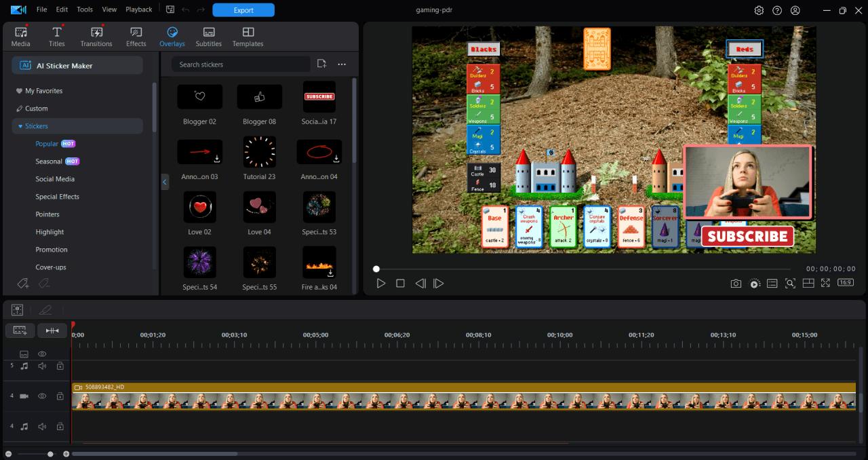The image size is (868, 460).
Task: Switch to the Transitions tab
Action: point(96,37)
